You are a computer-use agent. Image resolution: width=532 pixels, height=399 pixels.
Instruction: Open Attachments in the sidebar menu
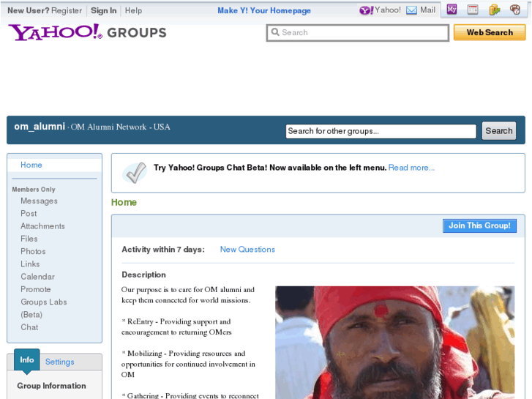pyautogui.click(x=42, y=226)
